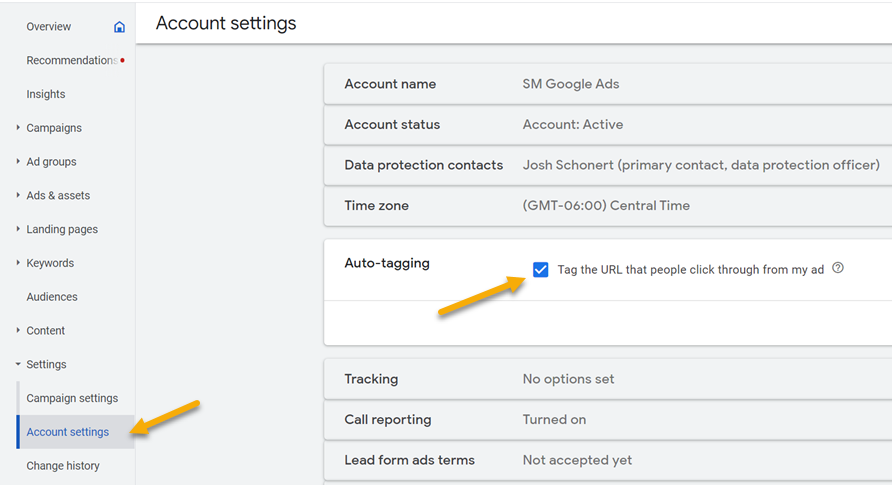
Task: Expand the Ads & assets arrow
Action: click(18, 196)
